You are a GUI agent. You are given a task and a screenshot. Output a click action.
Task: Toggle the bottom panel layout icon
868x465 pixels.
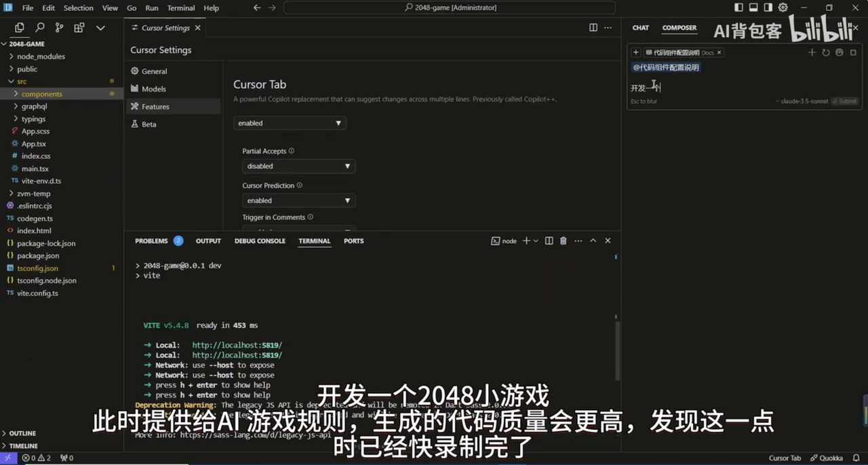(x=753, y=7)
